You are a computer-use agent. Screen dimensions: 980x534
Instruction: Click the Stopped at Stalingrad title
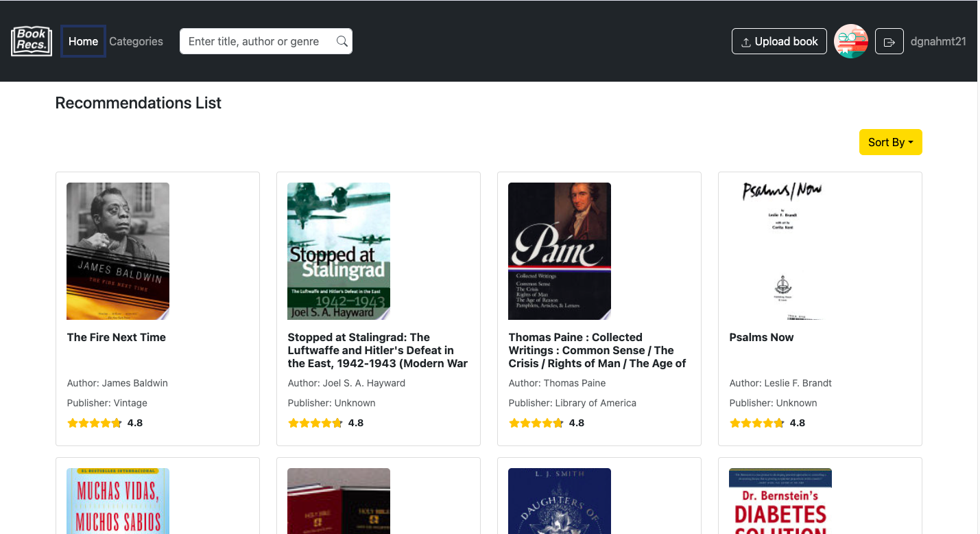pyautogui.click(x=378, y=350)
